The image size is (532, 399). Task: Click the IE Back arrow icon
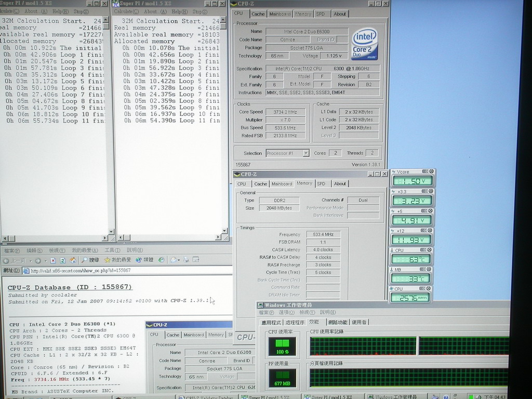6,261
